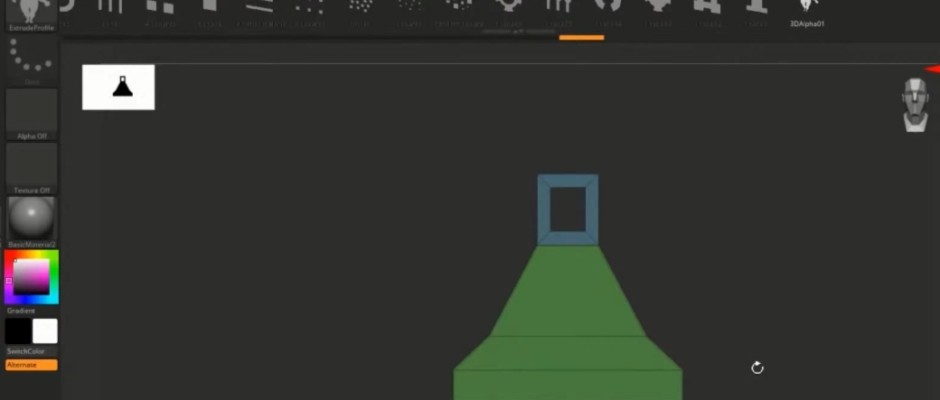
Task: Click the blue square frame on model
Action: tap(568, 181)
